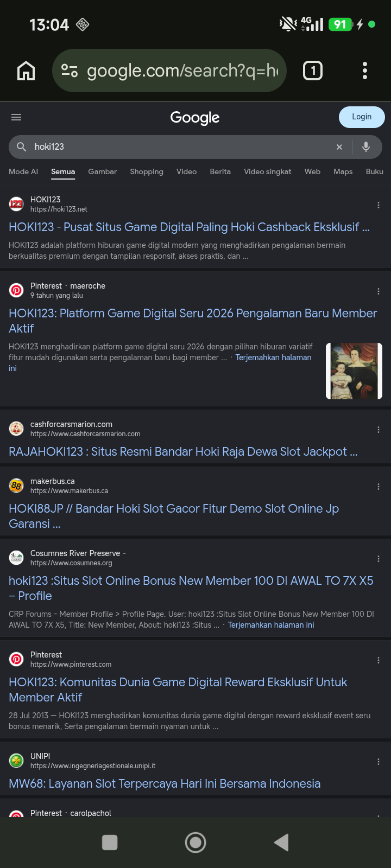Open the browser three-dot overflow menu
This screenshot has height=868, width=391.
pos(365,71)
